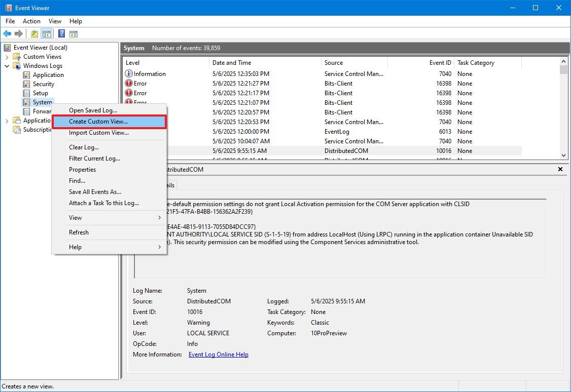The width and height of the screenshot is (571, 392).
Task: Show the Action pane using its toolbar icon
Action: point(74,33)
